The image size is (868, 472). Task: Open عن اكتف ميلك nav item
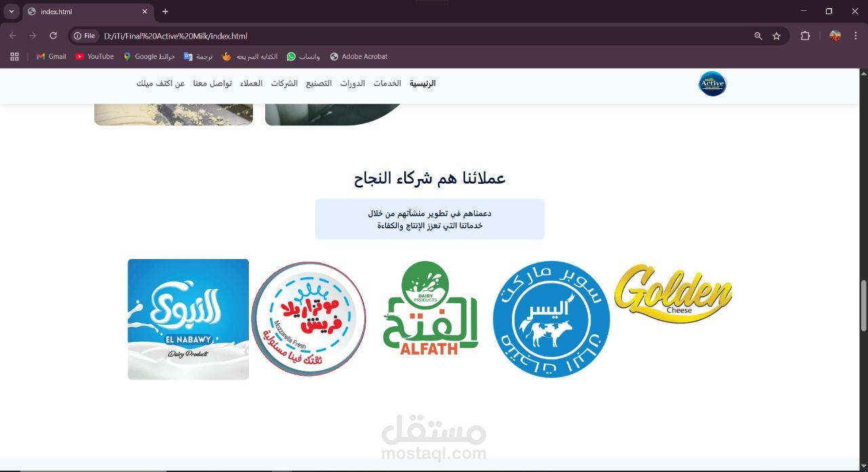[x=161, y=83]
